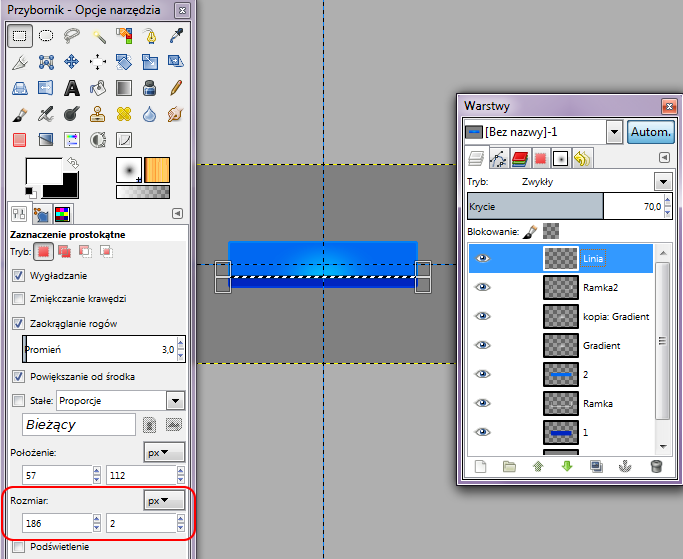Select the Ellipse Select tool

coord(46,36)
